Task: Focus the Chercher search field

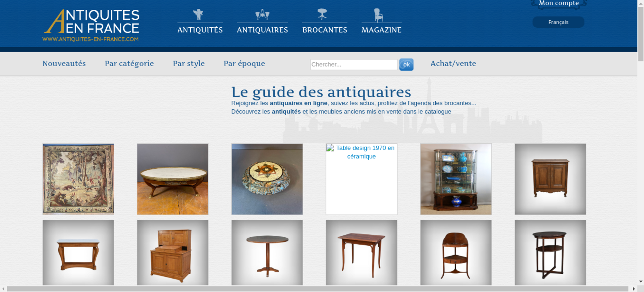Action: click(354, 64)
